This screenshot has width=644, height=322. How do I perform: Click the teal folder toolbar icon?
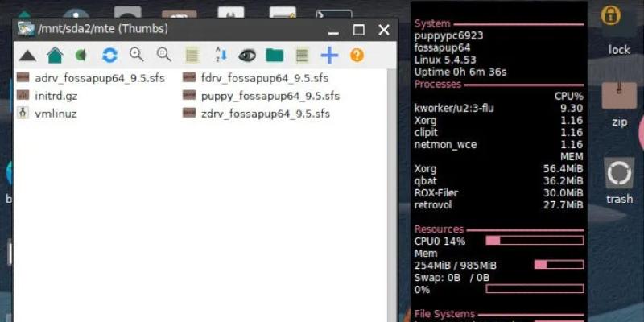(x=275, y=56)
